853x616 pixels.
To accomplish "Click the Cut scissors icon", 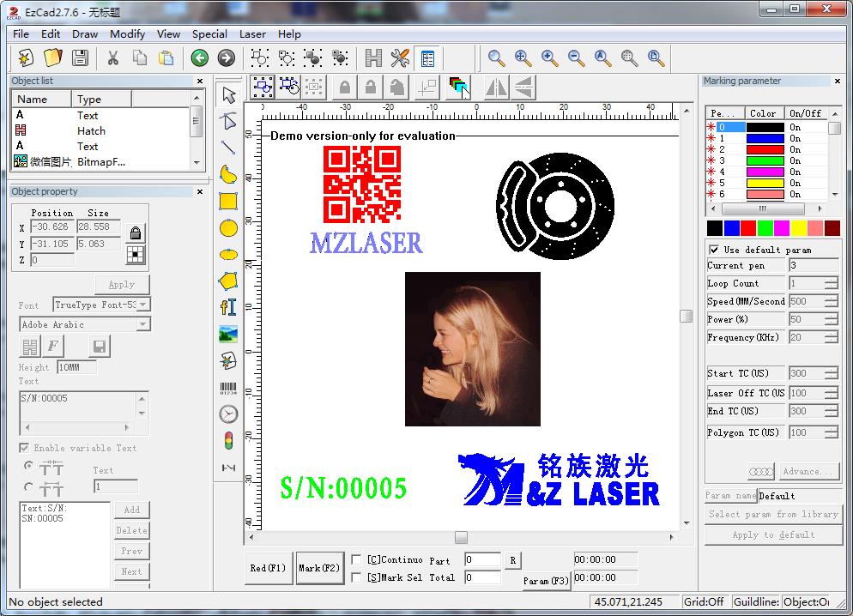I will coord(113,57).
